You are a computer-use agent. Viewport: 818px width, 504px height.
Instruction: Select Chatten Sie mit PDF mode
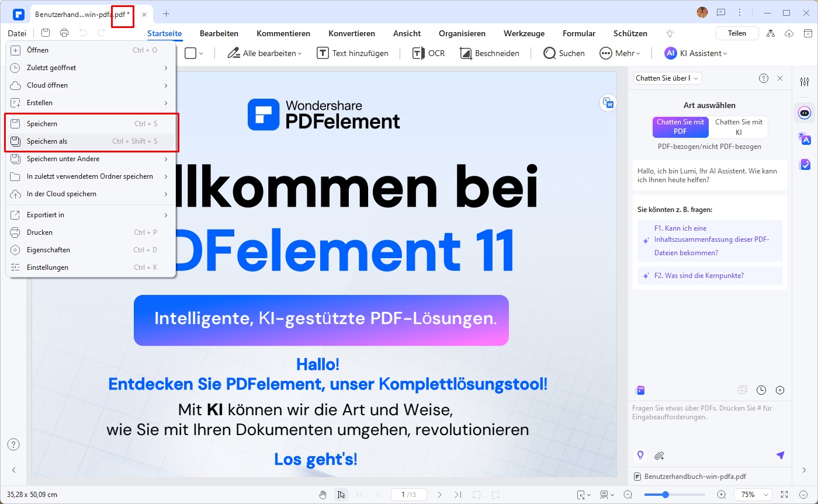tap(680, 127)
